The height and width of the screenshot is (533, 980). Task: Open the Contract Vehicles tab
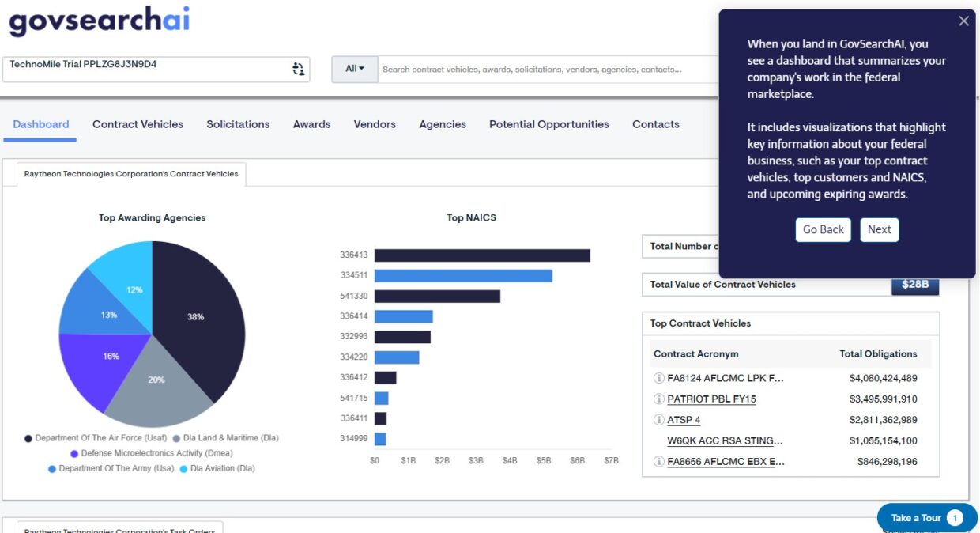pos(138,124)
